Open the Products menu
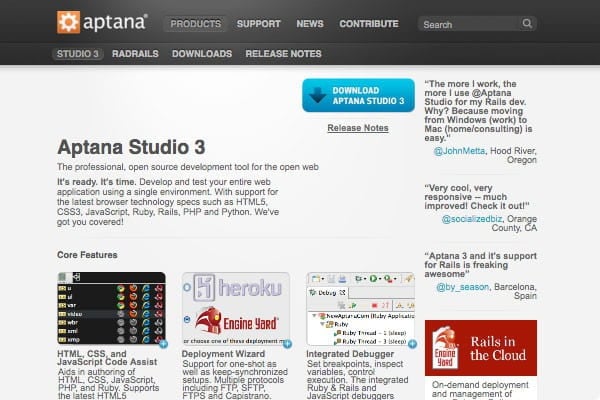The image size is (600, 400). point(196,24)
